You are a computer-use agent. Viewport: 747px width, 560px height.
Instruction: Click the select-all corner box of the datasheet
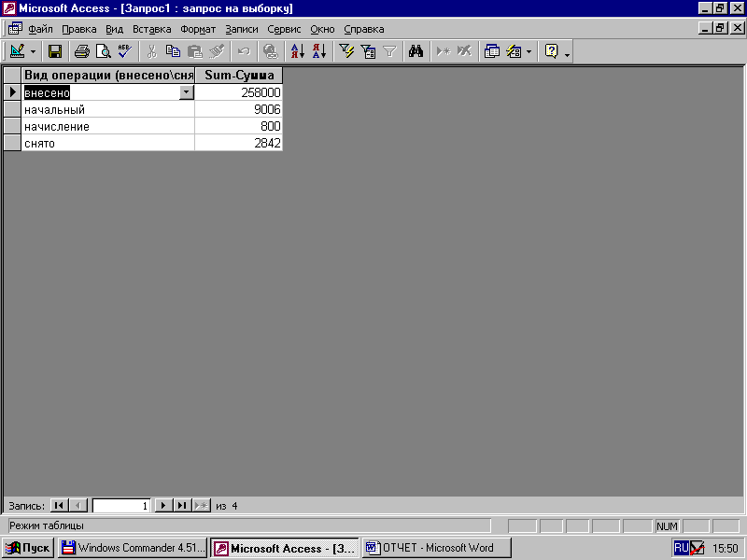click(x=12, y=76)
